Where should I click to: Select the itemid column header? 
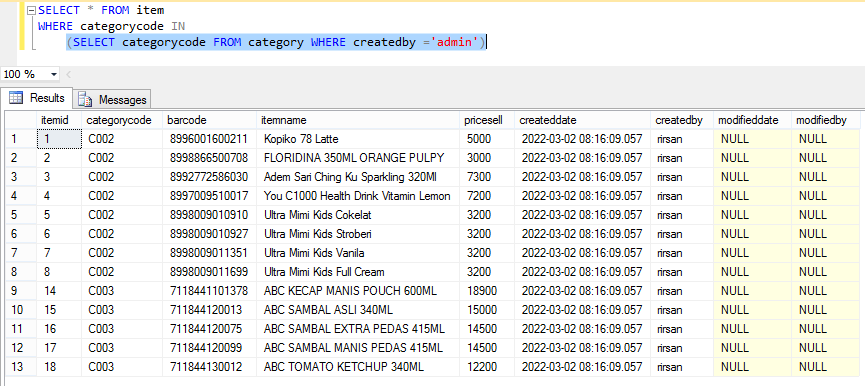pos(59,120)
